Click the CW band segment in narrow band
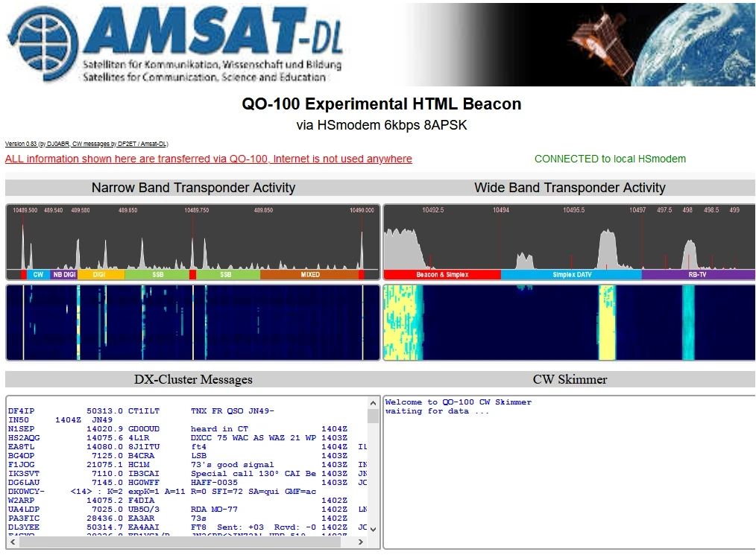The image size is (756, 555). 38,275
